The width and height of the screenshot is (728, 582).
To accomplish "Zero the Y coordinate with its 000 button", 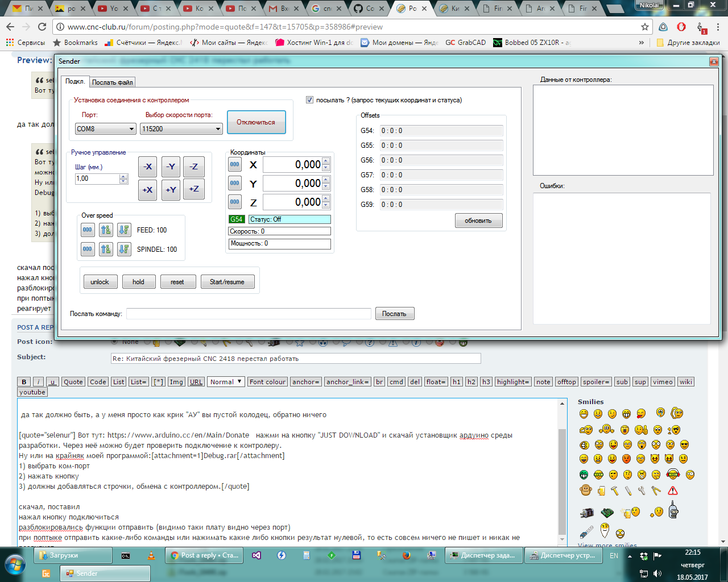I will pos(235,184).
